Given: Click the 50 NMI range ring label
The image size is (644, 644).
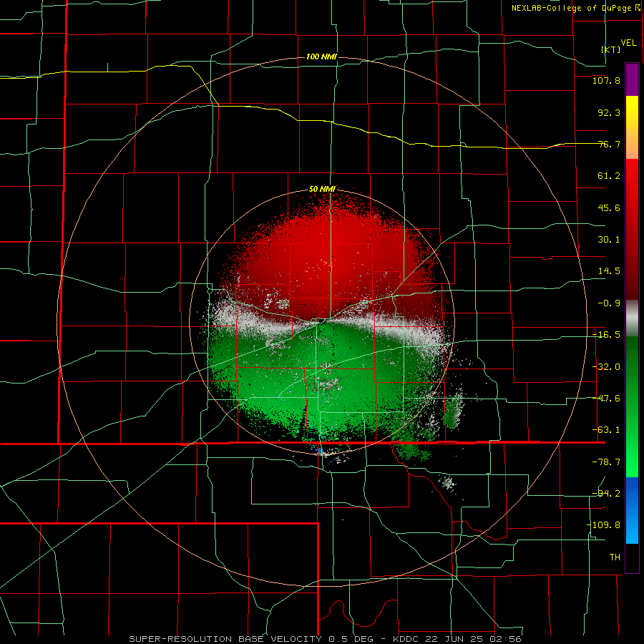Looking at the screenshot, I should 322,190.
